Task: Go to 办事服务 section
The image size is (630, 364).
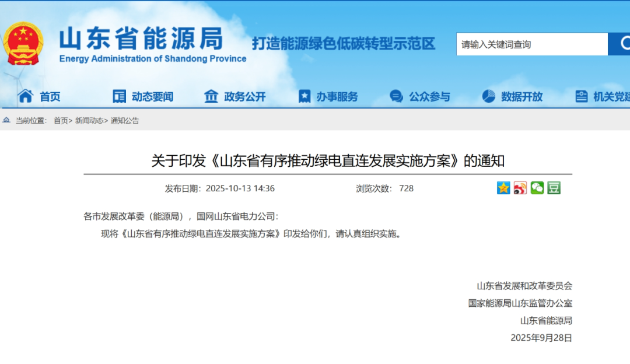Action: pyautogui.click(x=337, y=97)
